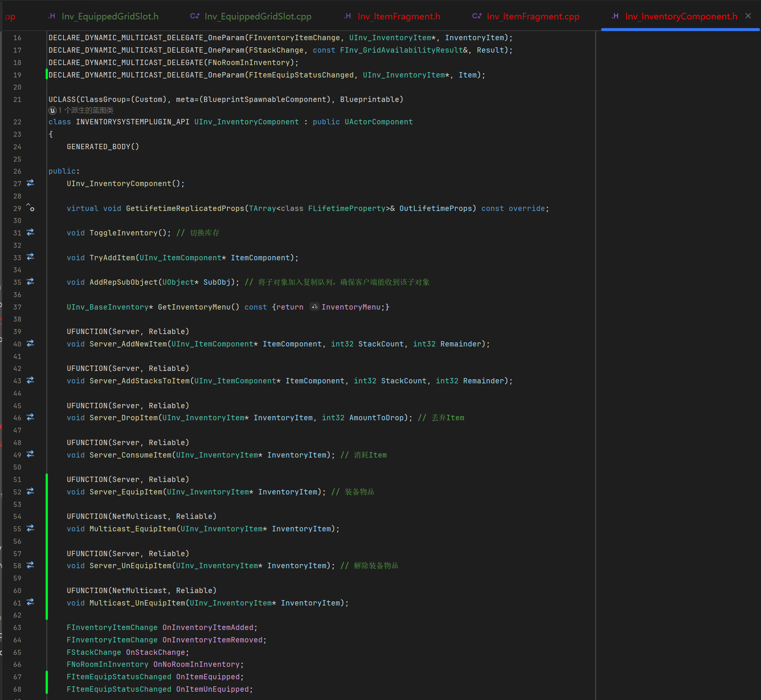This screenshot has width=761, height=700.
Task: Click the Server_AddNewItem function name
Action: point(128,344)
